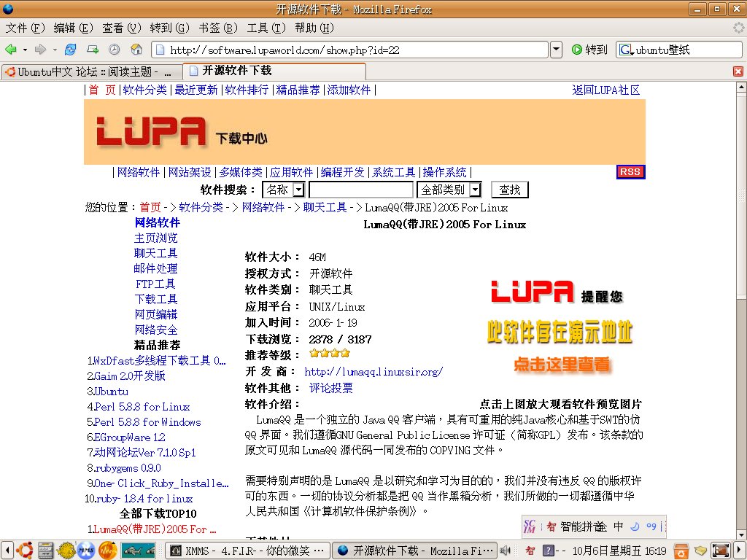Click the green 转到 go button
This screenshot has height=560, width=747.
coord(589,50)
